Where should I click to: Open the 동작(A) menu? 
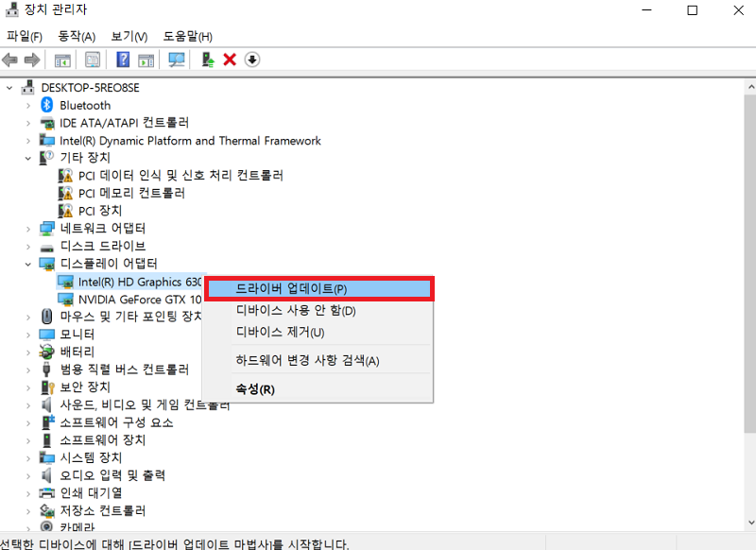pyautogui.click(x=77, y=36)
